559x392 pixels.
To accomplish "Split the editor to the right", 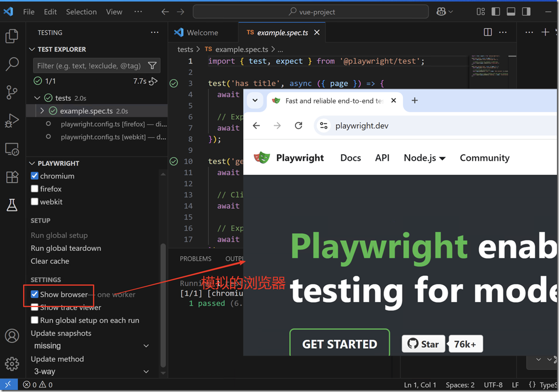I will pos(488,32).
